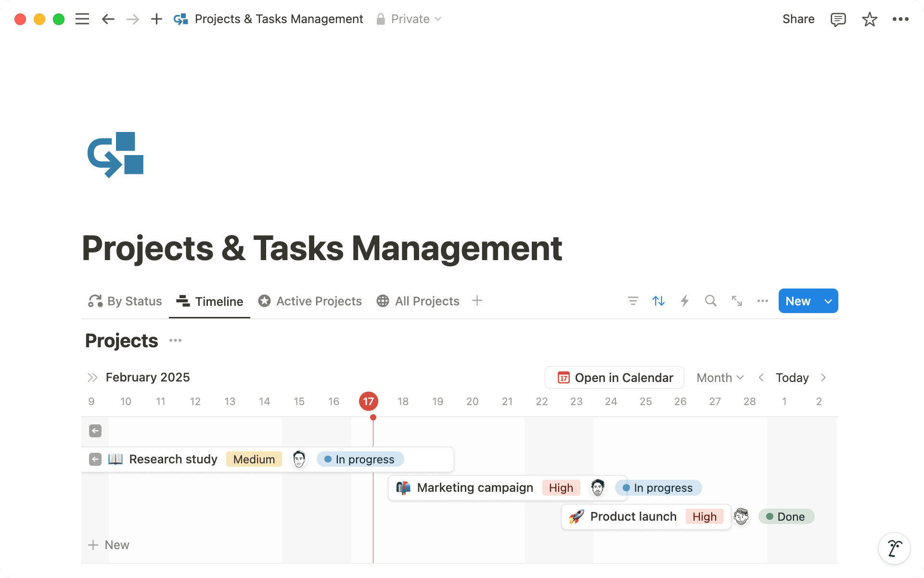Open the sort options icon
The width and height of the screenshot is (924, 578).
(658, 301)
